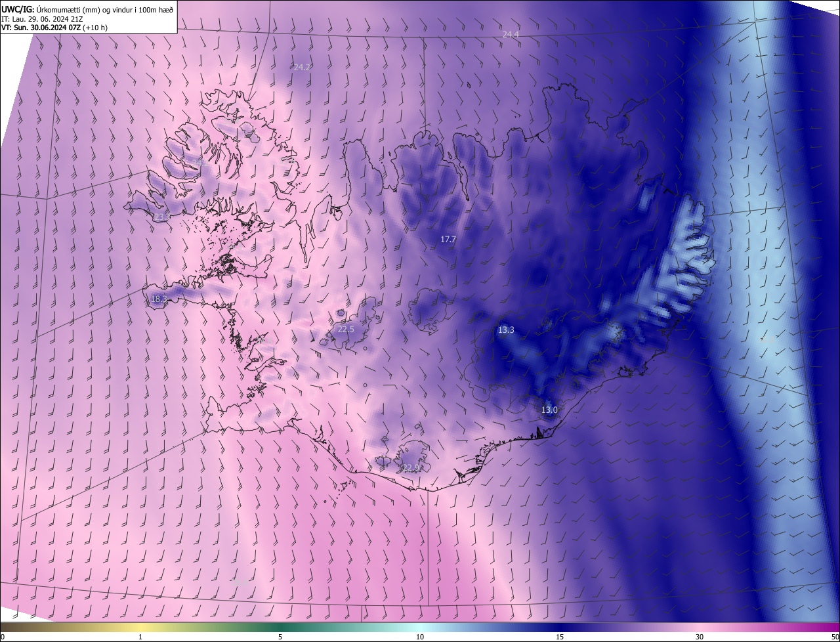Click the 13.3 value over the glacier

pyautogui.click(x=506, y=330)
